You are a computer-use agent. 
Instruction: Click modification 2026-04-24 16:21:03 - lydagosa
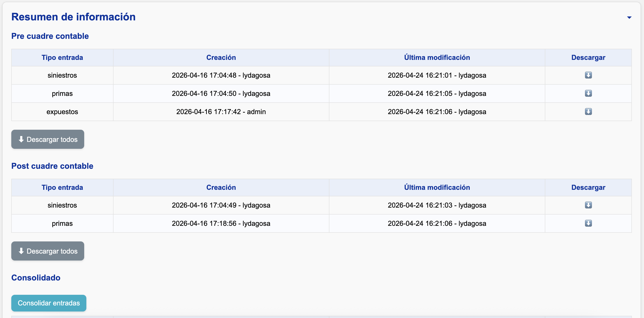point(437,205)
